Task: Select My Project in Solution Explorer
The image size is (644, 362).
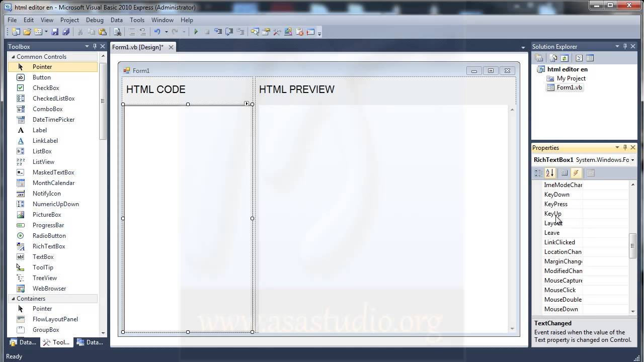Action: pyautogui.click(x=571, y=78)
